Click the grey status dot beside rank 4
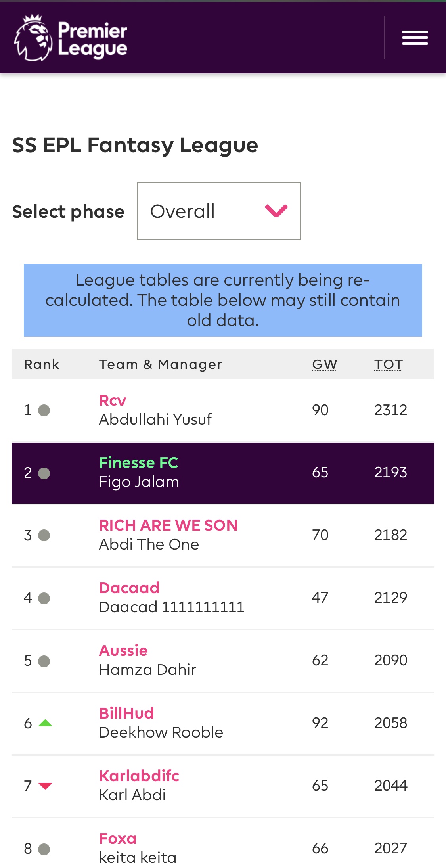This screenshot has height=868, width=446. pos(44,598)
